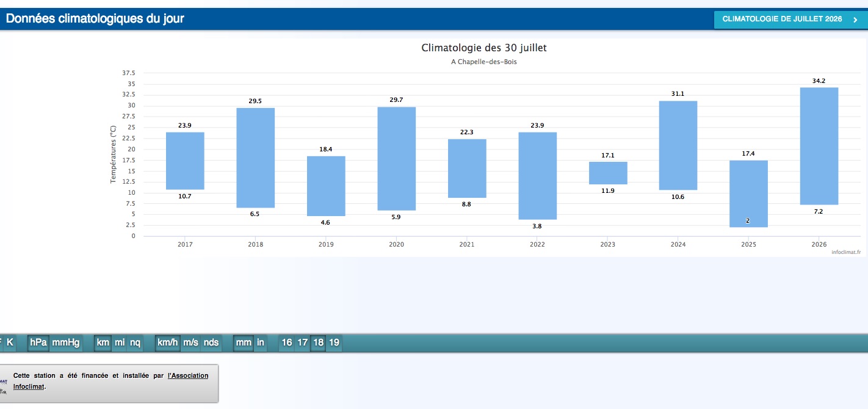Open the Climatologie de juillet 2026 page
Image resolution: width=868 pixels, height=409 pixels.
(790, 20)
